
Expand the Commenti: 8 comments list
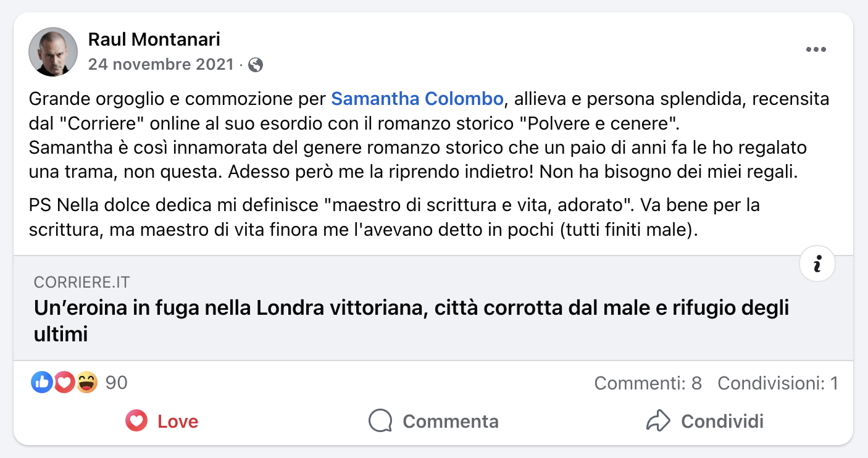648,383
